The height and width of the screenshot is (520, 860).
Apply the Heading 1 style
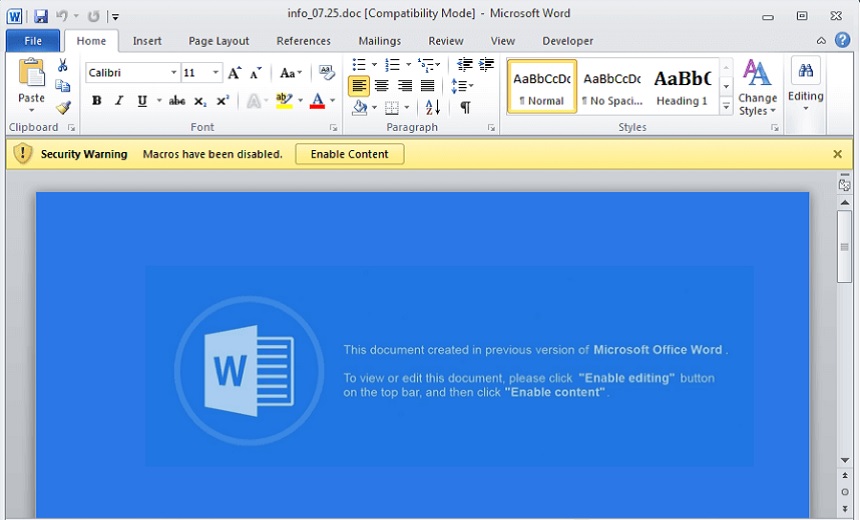[x=682, y=86]
